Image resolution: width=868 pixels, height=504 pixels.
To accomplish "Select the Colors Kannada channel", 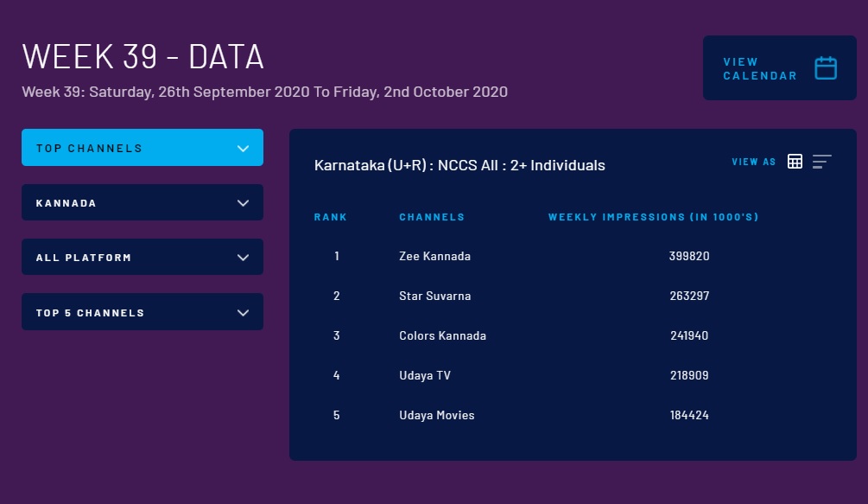I will click(442, 335).
